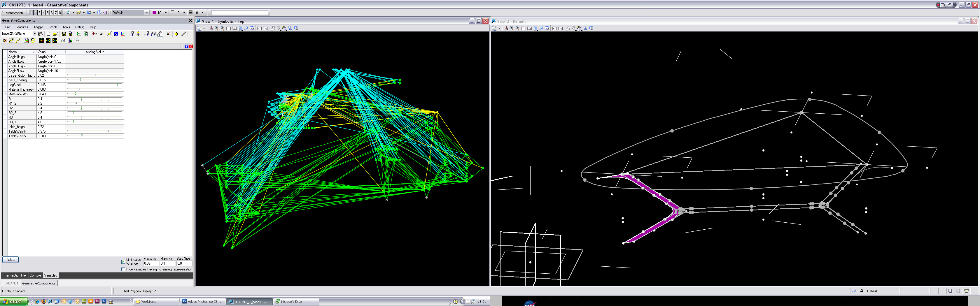This screenshot has width=980, height=306.
Task: Click the Step Size input field
Action: click(x=184, y=263)
